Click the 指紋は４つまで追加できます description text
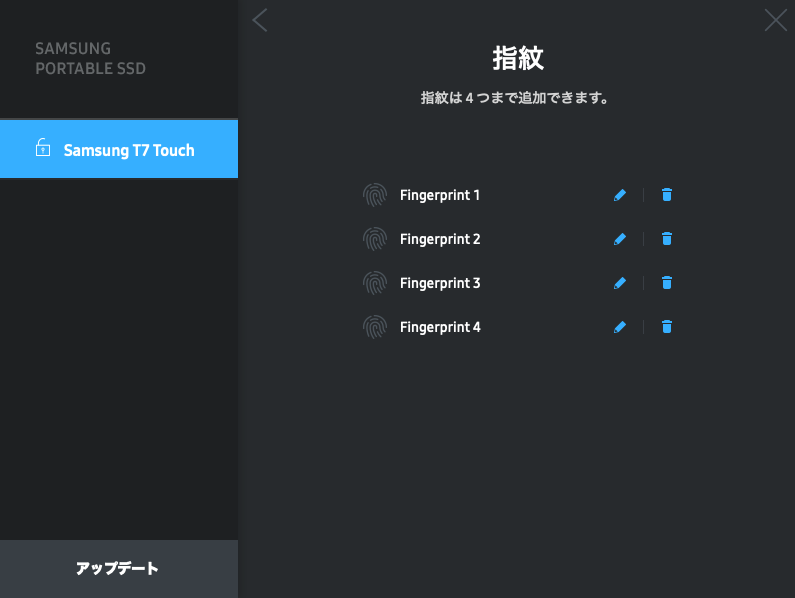 point(514,97)
